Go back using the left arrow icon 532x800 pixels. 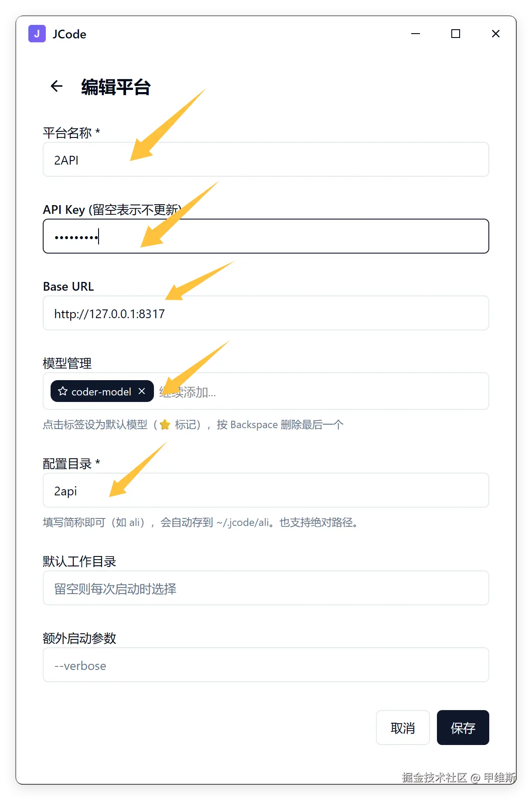pos(57,86)
